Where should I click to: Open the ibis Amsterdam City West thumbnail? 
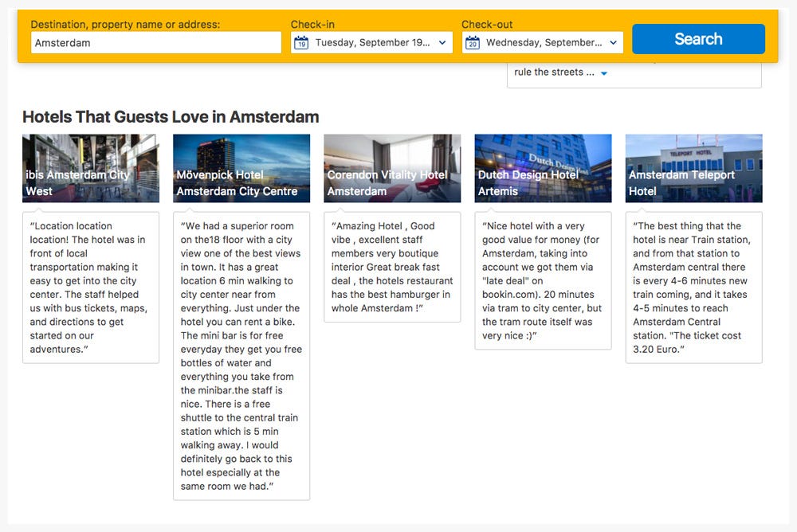91,168
